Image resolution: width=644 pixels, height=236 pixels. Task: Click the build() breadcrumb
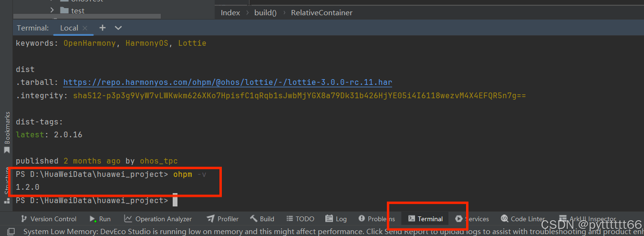(x=265, y=13)
